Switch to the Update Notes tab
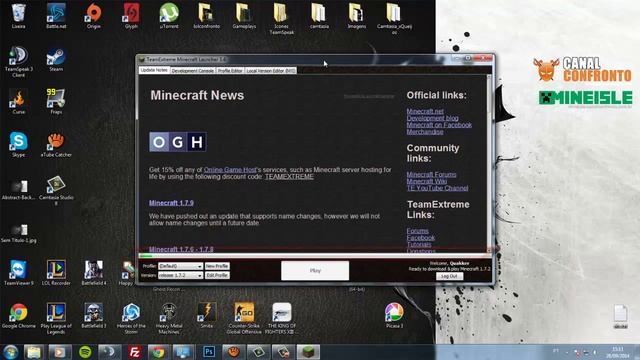This screenshot has height=360, width=640. (x=154, y=70)
